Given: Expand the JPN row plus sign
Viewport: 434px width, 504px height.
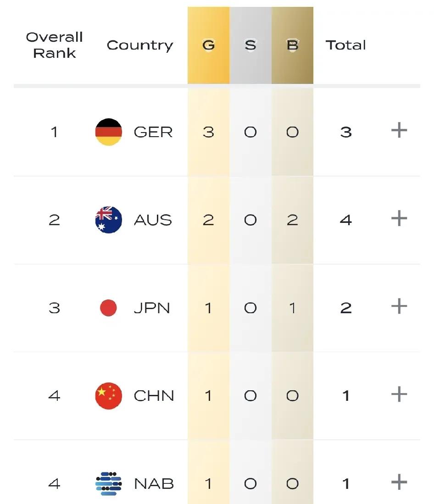Looking at the screenshot, I should 399,306.
